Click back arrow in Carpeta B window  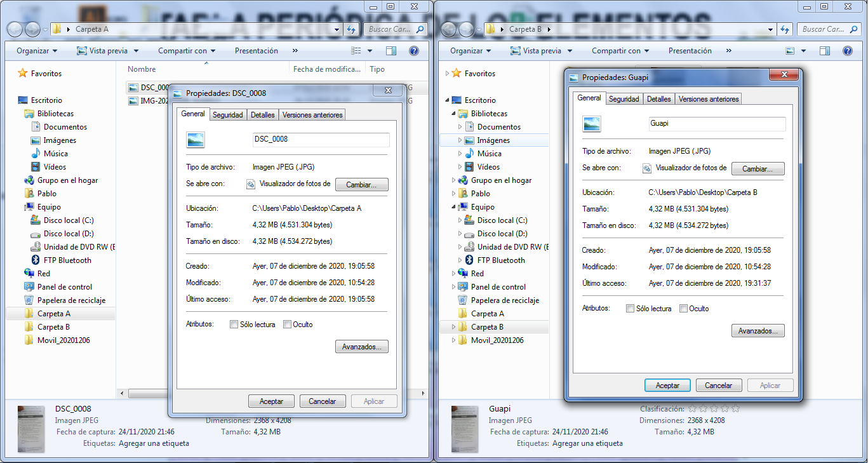pos(449,29)
